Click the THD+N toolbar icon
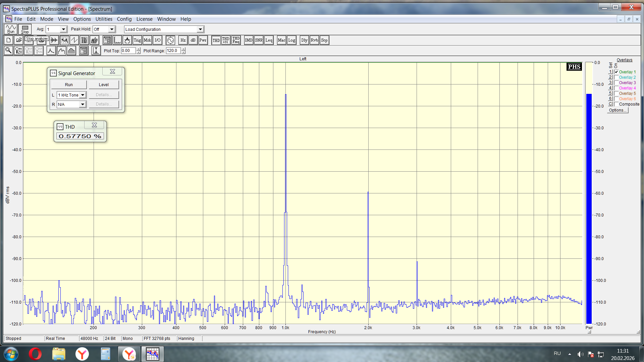Screen dimensions: 644x362 (x=226, y=40)
